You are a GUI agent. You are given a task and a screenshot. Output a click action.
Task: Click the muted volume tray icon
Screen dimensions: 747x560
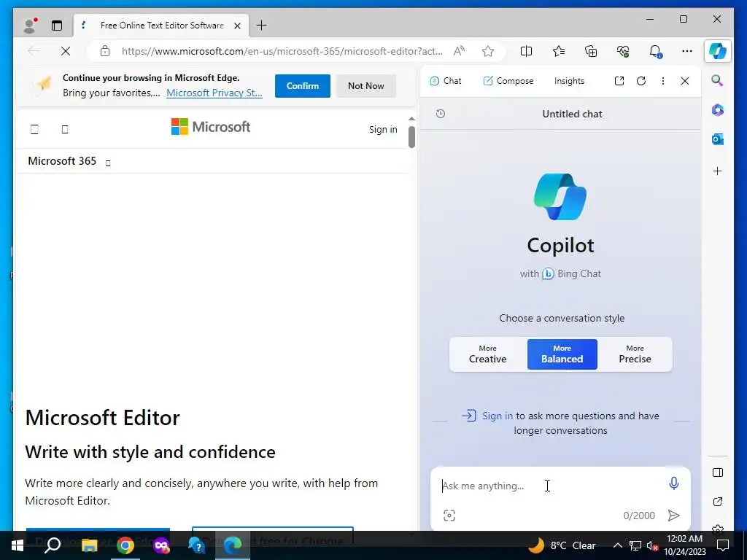(x=652, y=545)
